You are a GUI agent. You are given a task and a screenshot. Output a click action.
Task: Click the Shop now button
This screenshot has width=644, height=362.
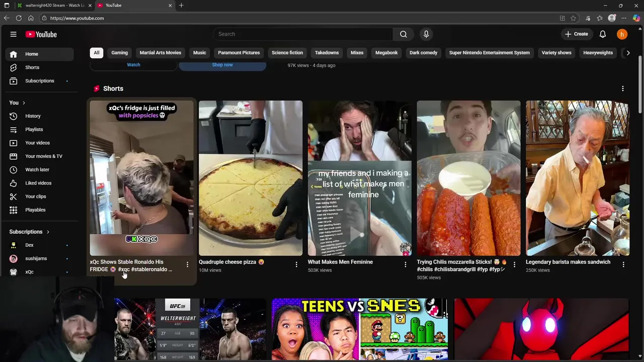222,65
